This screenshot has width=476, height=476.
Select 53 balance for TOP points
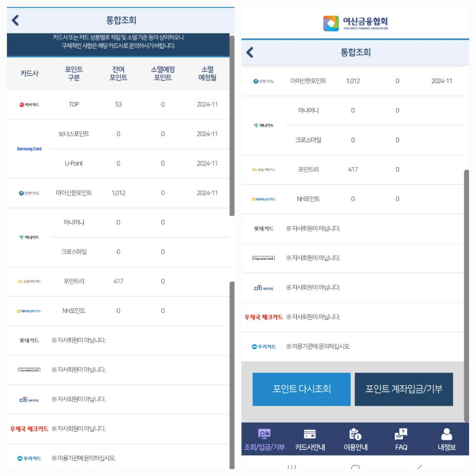click(x=119, y=105)
